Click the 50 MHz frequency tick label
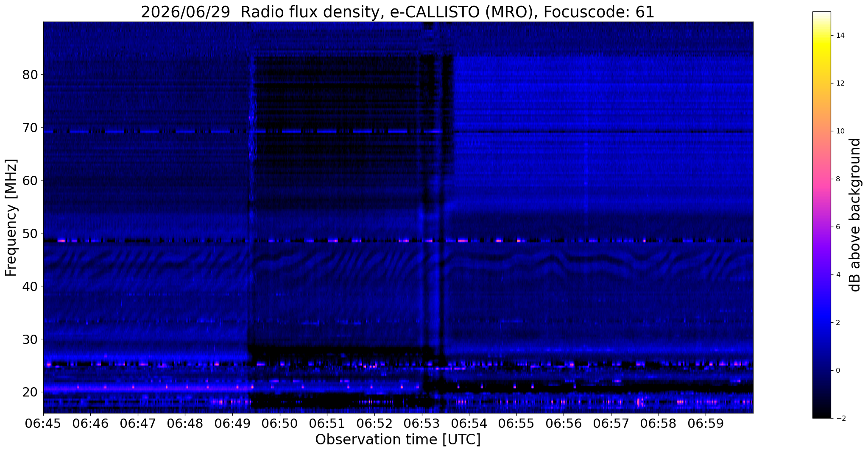 pyautogui.click(x=30, y=233)
